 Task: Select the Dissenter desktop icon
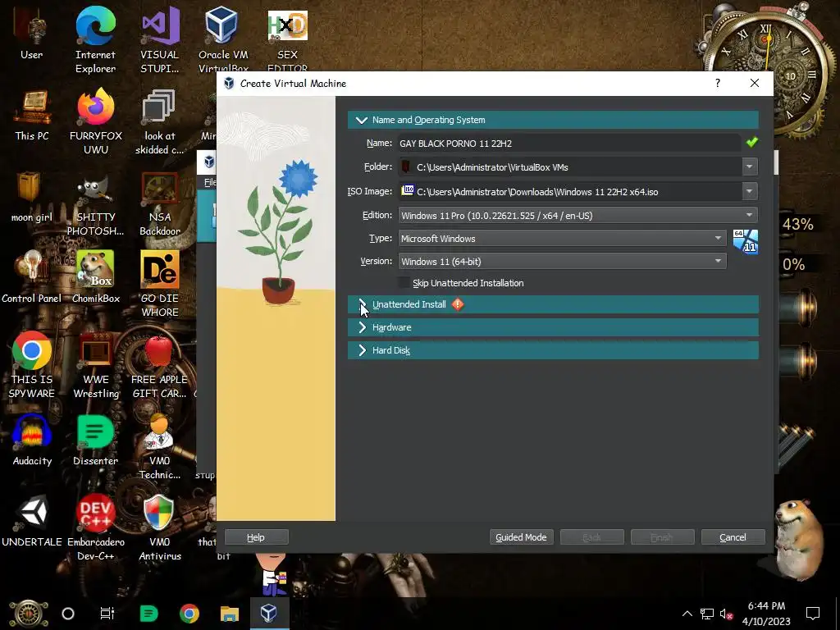[95, 440]
